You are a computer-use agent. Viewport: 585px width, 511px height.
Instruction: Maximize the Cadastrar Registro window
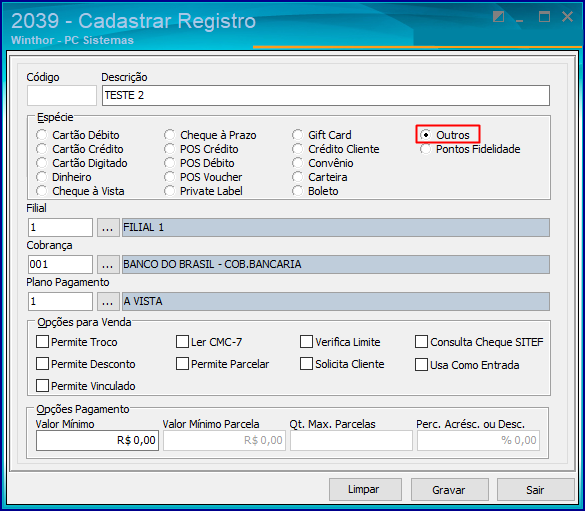tap(544, 17)
